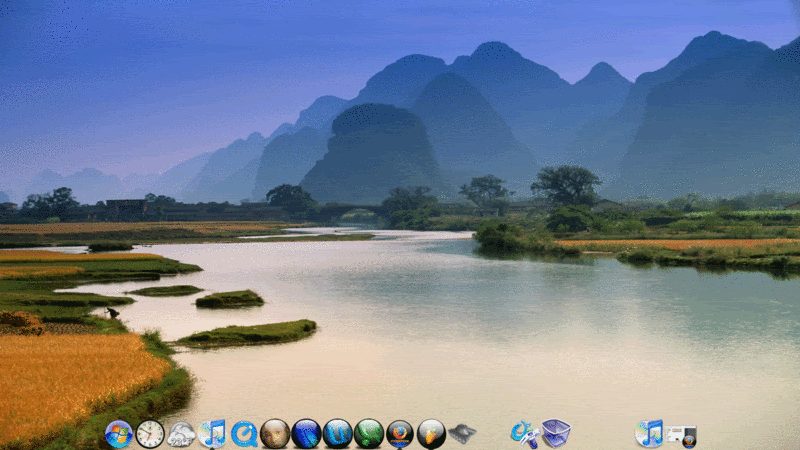The image size is (800, 450).
Task: Open the cloudy weather widget icon
Action: (x=181, y=434)
